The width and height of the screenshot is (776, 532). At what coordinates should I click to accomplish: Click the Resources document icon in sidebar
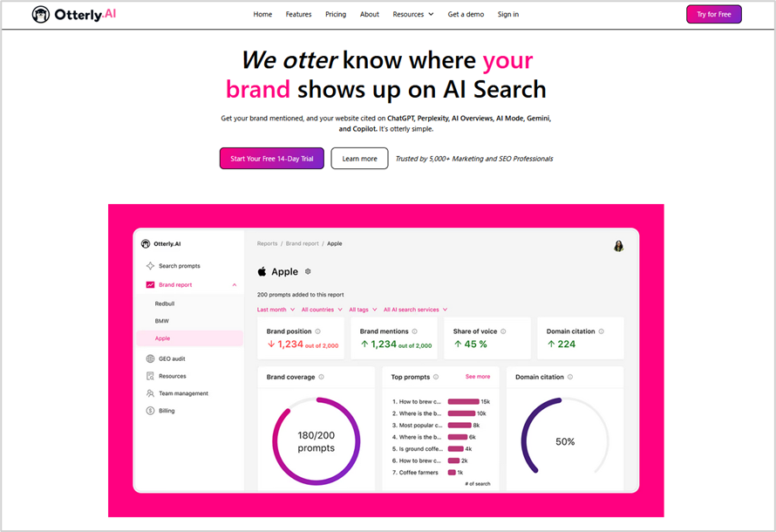click(151, 376)
